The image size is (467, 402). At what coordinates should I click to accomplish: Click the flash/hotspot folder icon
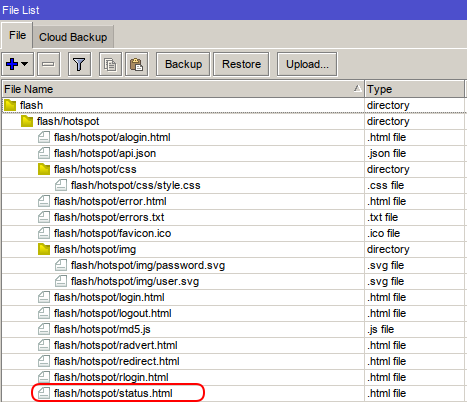coord(27,121)
